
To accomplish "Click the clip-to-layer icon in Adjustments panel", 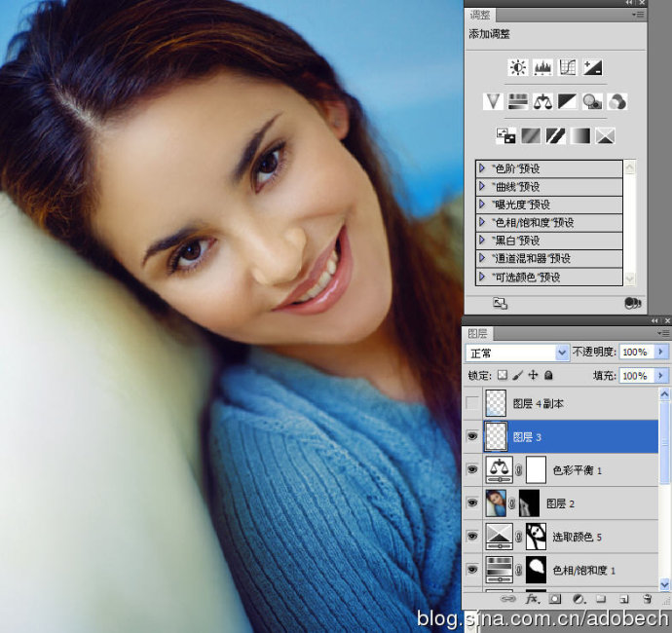I will pyautogui.click(x=633, y=304).
